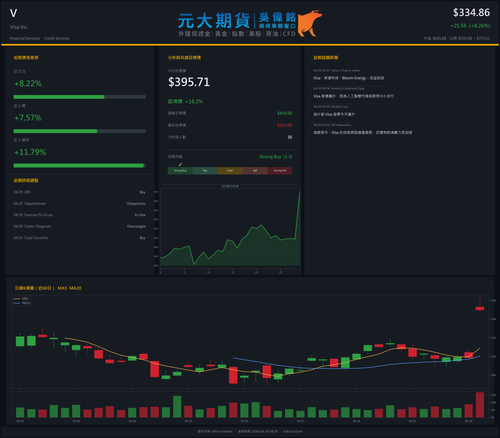The image size is (500, 438).
Task: Click the +11.79% return value
Action: (x=30, y=152)
